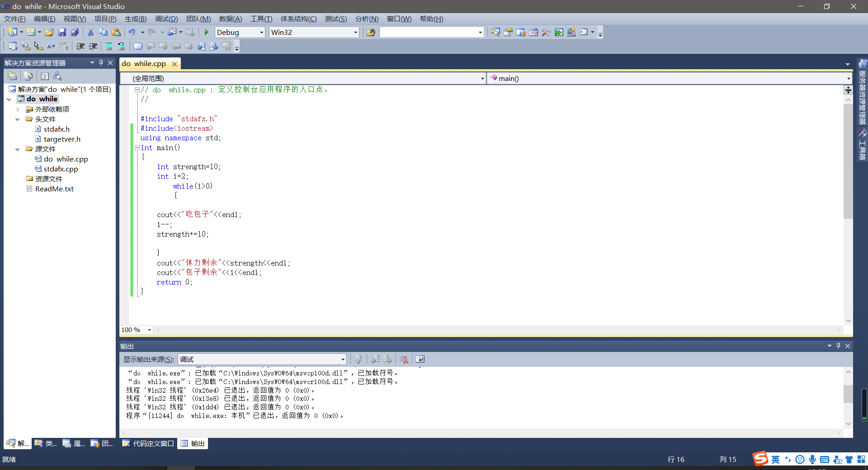The height and width of the screenshot is (470, 868).
Task: Collapse the 源文件 folder node
Action: pyautogui.click(x=18, y=149)
